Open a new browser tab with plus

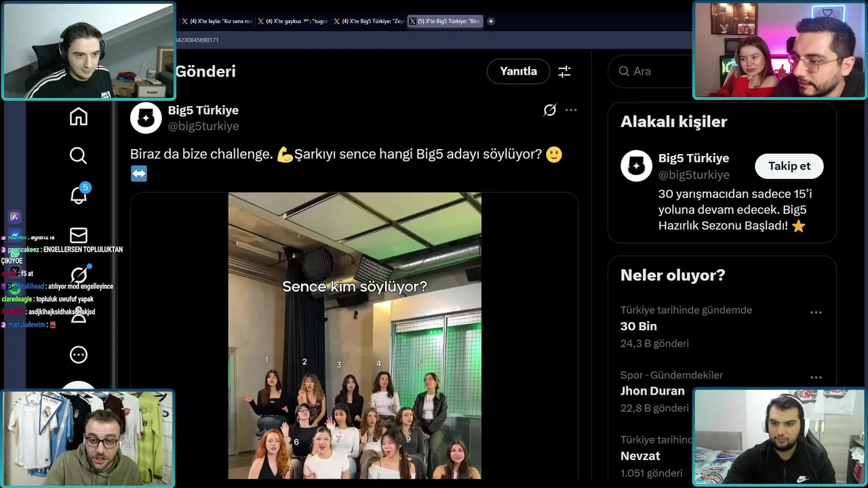click(x=491, y=21)
